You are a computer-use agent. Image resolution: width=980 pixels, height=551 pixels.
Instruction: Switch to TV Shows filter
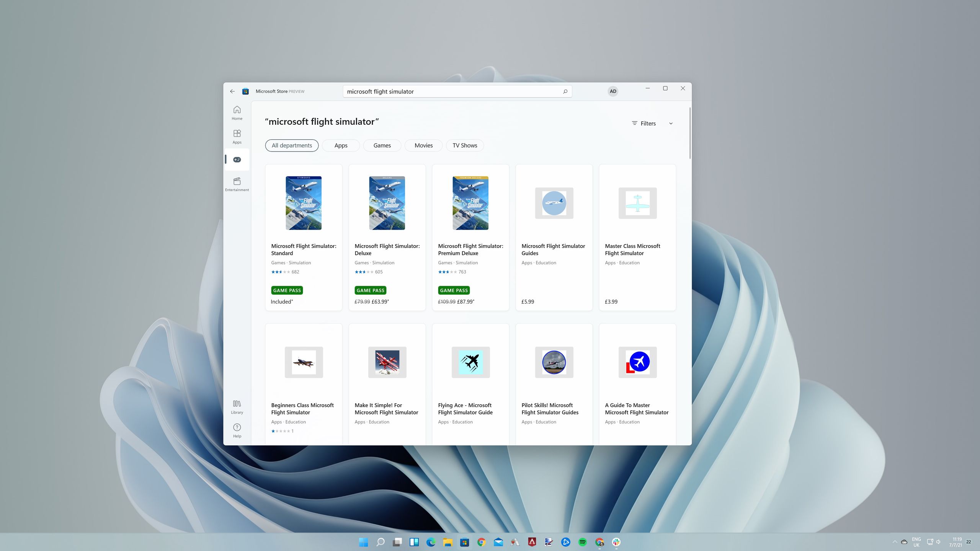point(465,145)
